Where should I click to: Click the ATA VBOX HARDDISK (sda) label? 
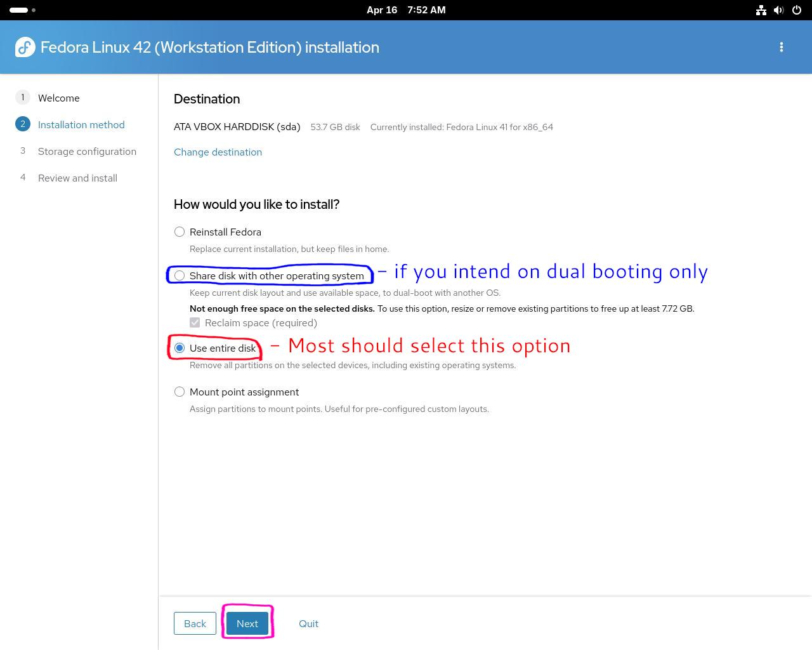pyautogui.click(x=237, y=126)
